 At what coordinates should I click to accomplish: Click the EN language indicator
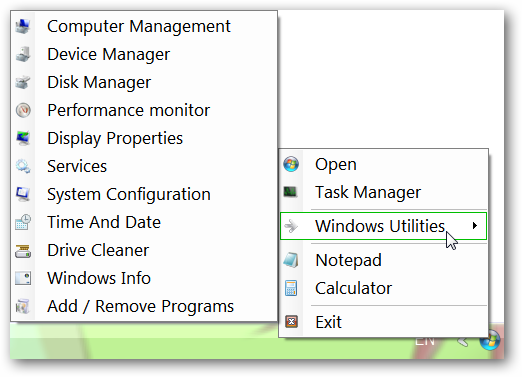pyautogui.click(x=425, y=341)
